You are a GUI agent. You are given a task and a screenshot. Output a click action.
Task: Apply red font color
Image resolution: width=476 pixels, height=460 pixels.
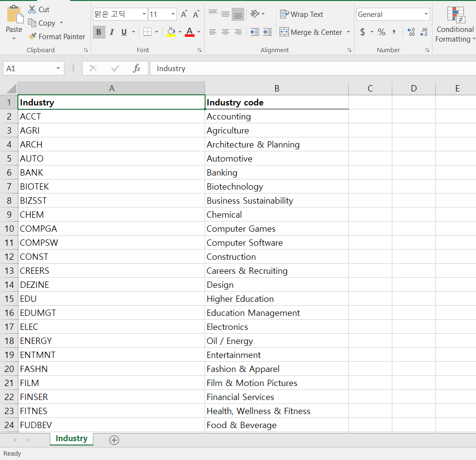[190, 31]
